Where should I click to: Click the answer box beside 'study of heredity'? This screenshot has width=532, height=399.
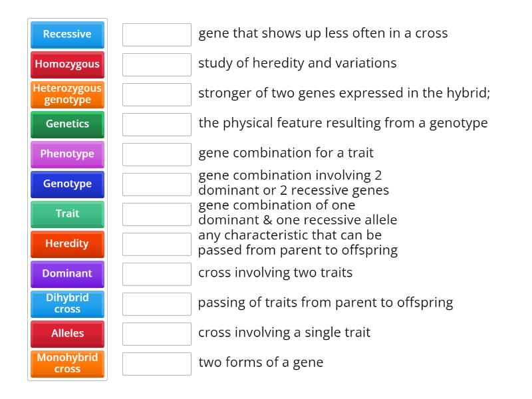pyautogui.click(x=156, y=64)
